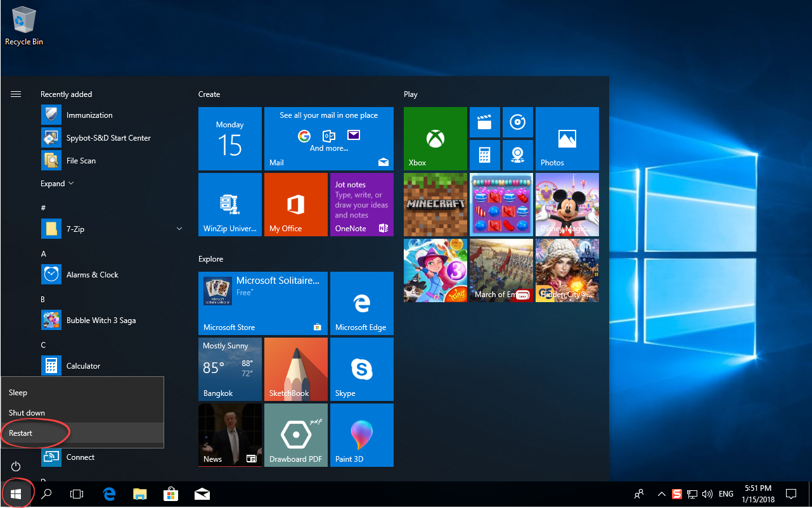The width and height of the screenshot is (812, 508).
Task: Open the Bangkok weather tile
Action: (x=230, y=369)
